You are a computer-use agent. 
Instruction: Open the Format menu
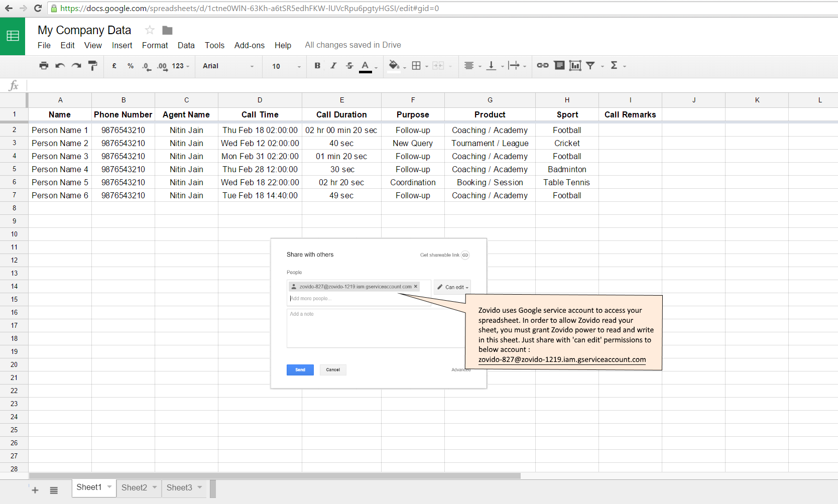(155, 45)
